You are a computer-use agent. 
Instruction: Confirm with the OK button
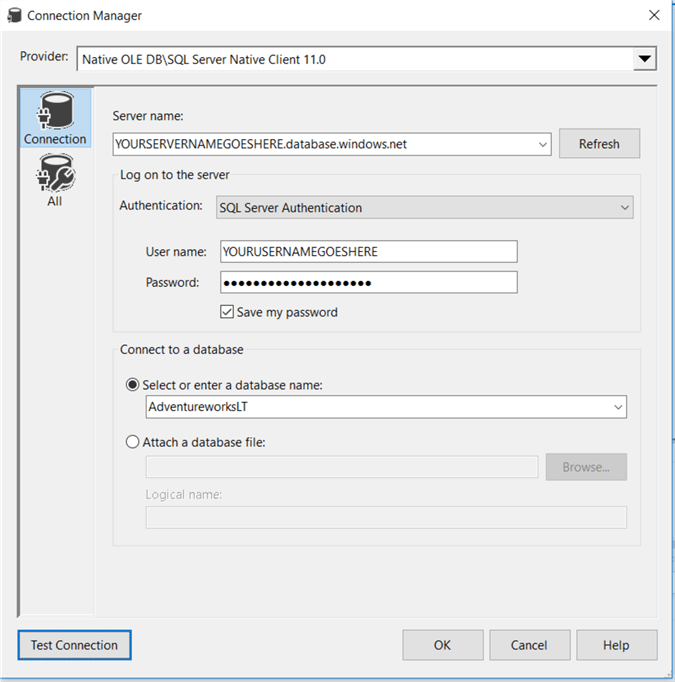click(x=443, y=645)
